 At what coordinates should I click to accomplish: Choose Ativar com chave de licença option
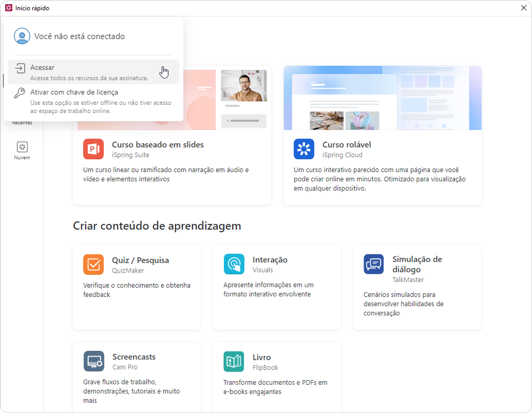click(x=74, y=92)
